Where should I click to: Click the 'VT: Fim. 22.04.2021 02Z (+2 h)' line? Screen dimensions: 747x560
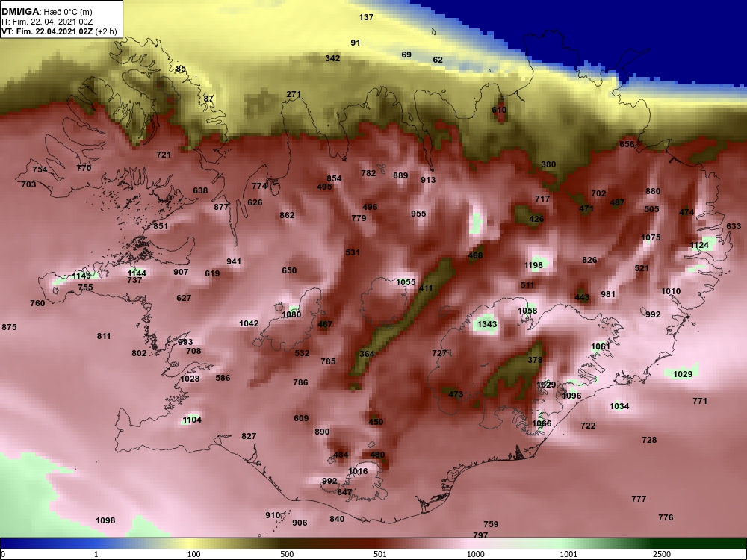click(x=59, y=31)
